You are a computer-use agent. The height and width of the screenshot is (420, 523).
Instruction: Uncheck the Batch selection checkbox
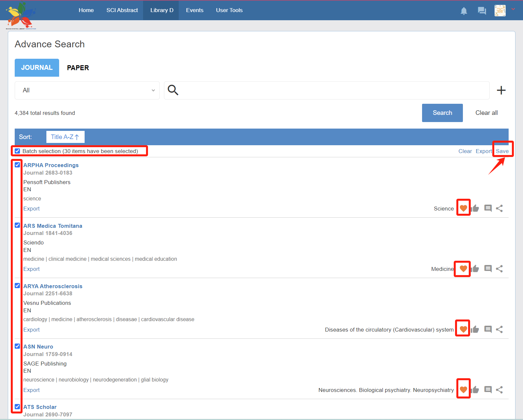pyautogui.click(x=18, y=151)
